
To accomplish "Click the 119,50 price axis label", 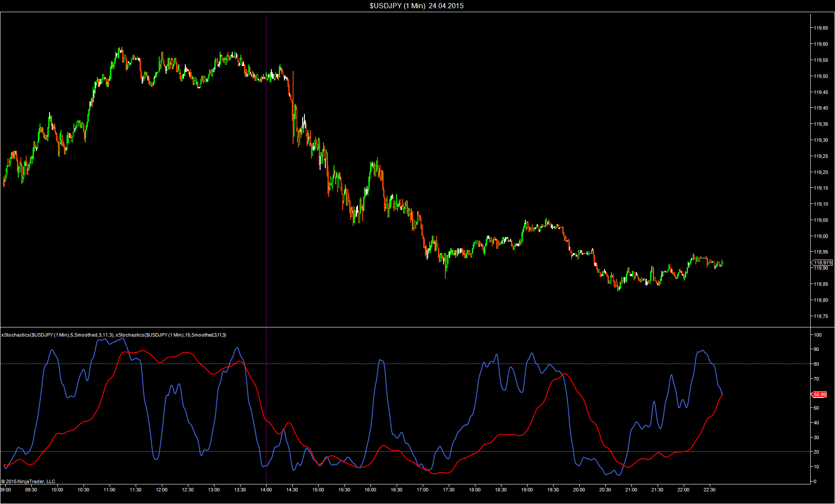I will click(x=821, y=76).
